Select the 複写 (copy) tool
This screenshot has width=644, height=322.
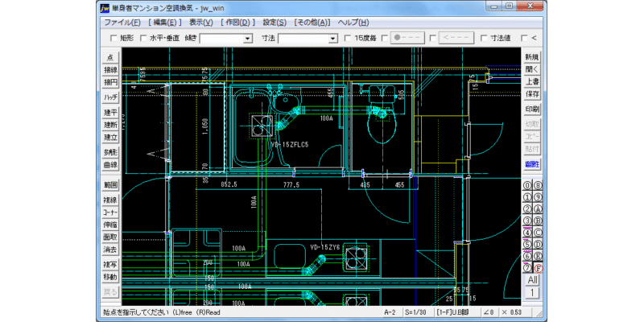click(x=110, y=265)
